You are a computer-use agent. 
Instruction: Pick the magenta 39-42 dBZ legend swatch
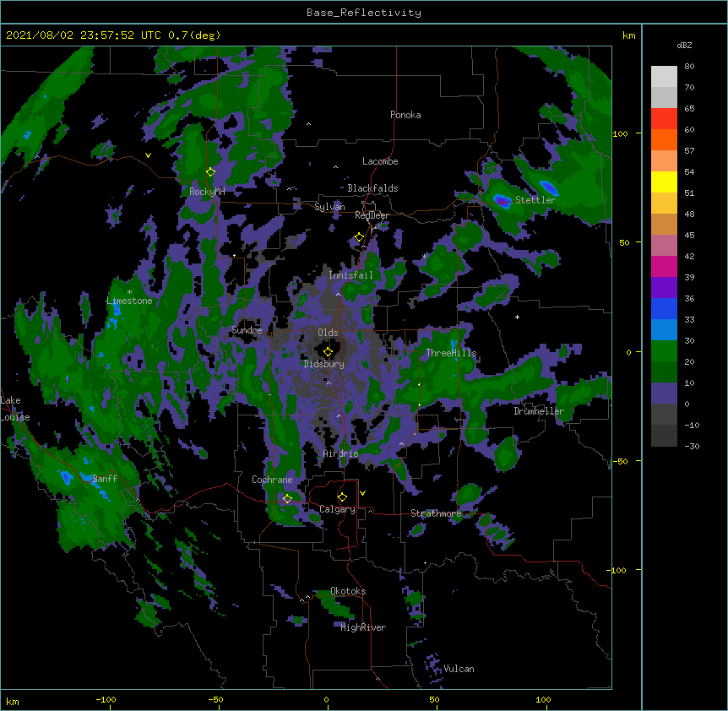(664, 266)
